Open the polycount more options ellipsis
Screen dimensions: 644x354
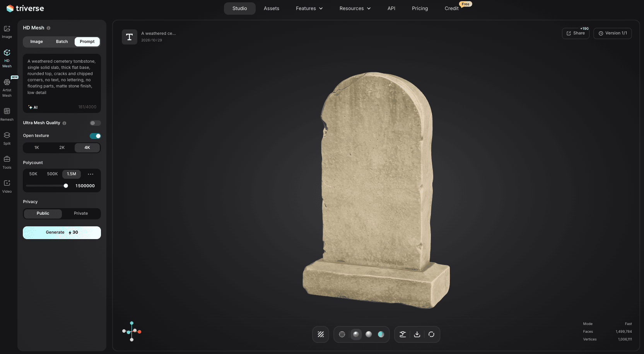91,174
